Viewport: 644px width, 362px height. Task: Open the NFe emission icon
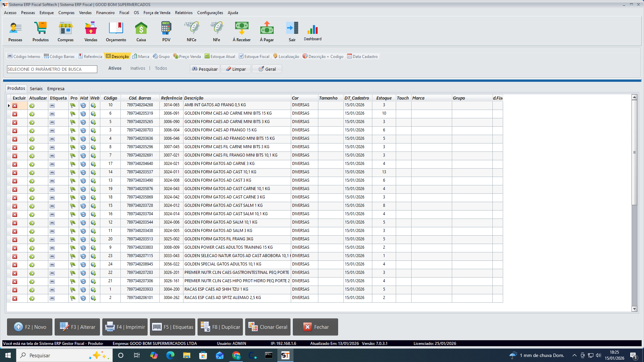[216, 31]
